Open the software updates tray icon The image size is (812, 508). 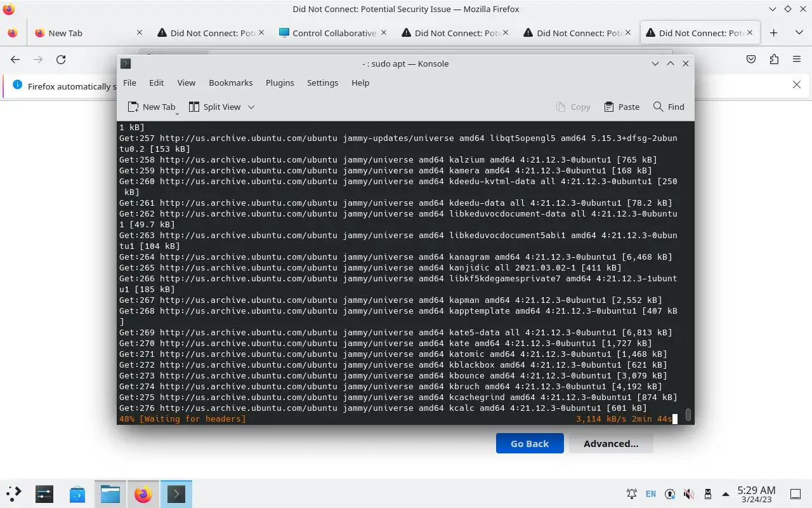point(670,493)
